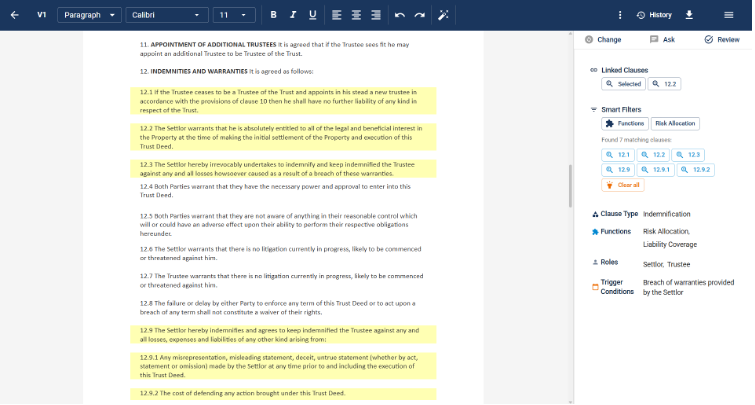
Task: Click the magic wand icon
Action: point(444,15)
